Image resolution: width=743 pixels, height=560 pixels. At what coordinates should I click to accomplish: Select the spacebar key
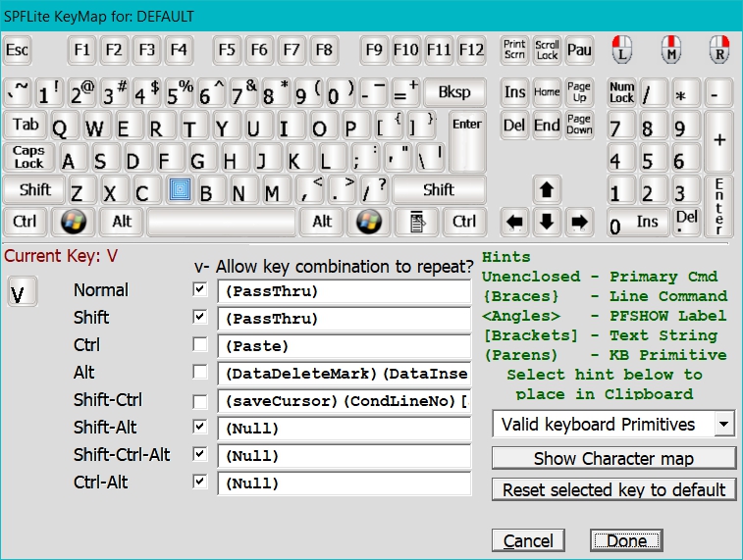[x=221, y=222]
